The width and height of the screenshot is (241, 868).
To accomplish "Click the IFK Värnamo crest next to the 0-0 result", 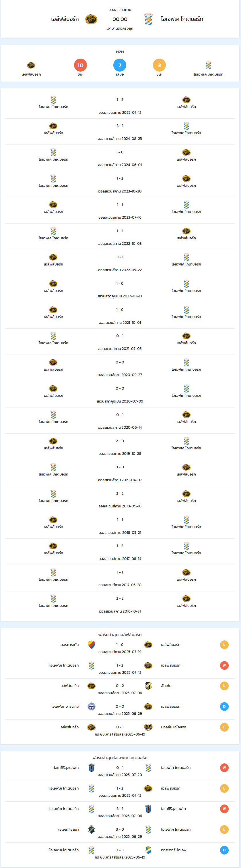I will tap(92, 706).
